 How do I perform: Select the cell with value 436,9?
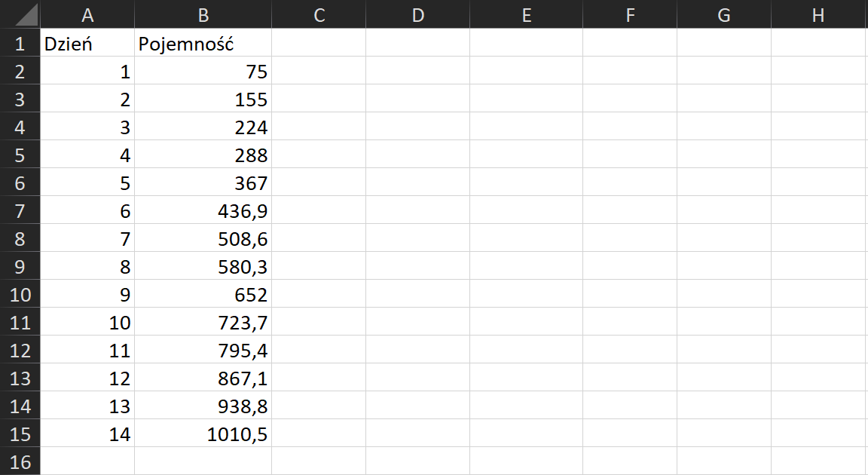coord(203,211)
